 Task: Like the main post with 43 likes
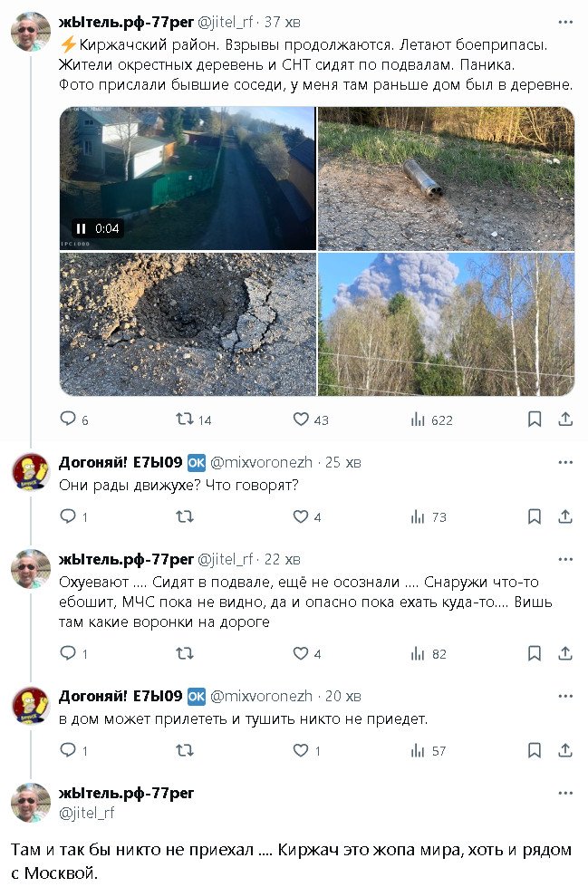point(301,419)
